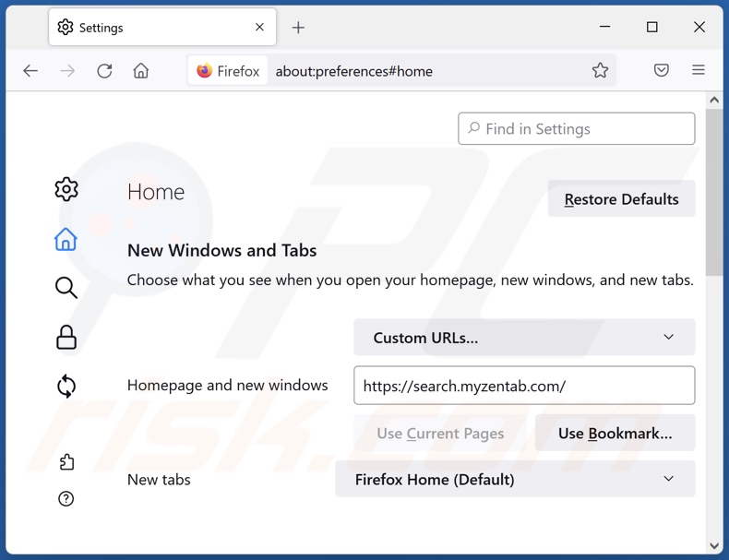Click the Use Bookmark button
729x560 pixels.
615,434
